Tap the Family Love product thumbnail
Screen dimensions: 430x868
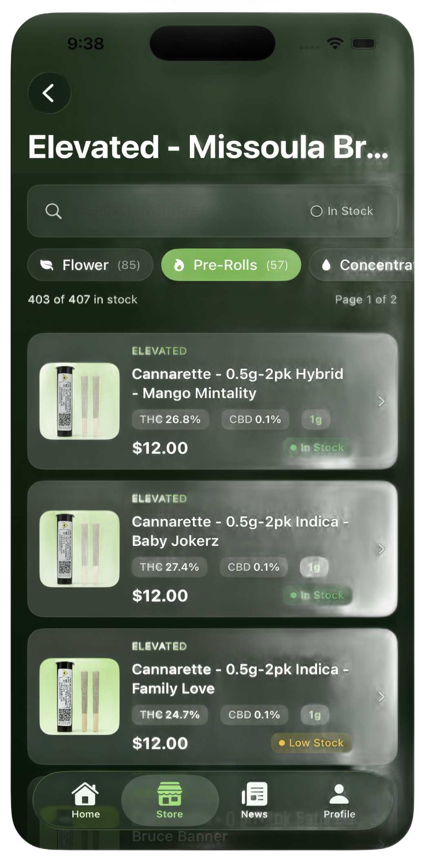(x=80, y=697)
